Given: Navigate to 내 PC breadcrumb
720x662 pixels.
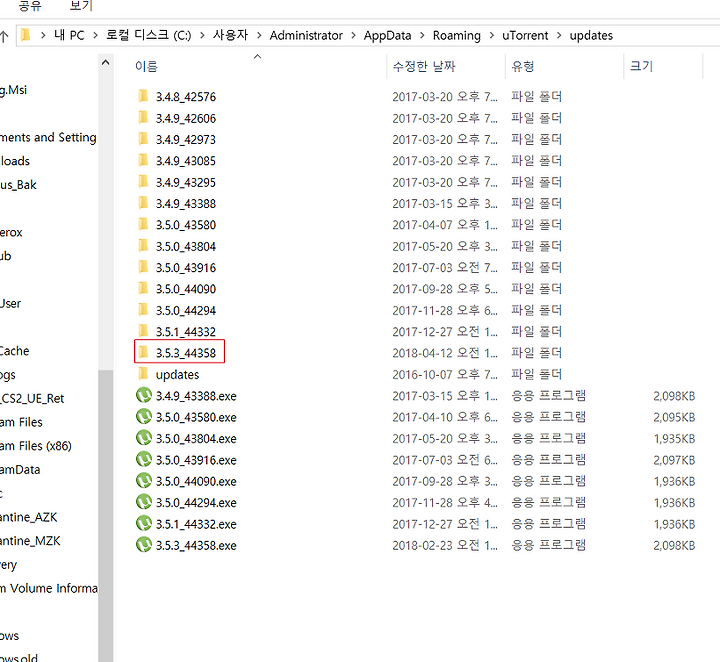Looking at the screenshot, I should click(x=69, y=35).
